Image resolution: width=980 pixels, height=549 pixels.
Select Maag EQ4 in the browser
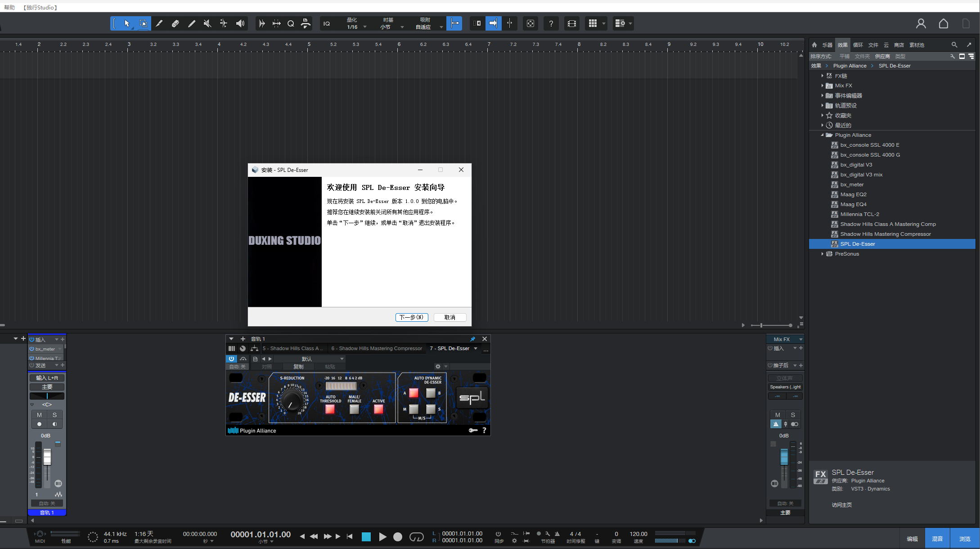(x=853, y=204)
